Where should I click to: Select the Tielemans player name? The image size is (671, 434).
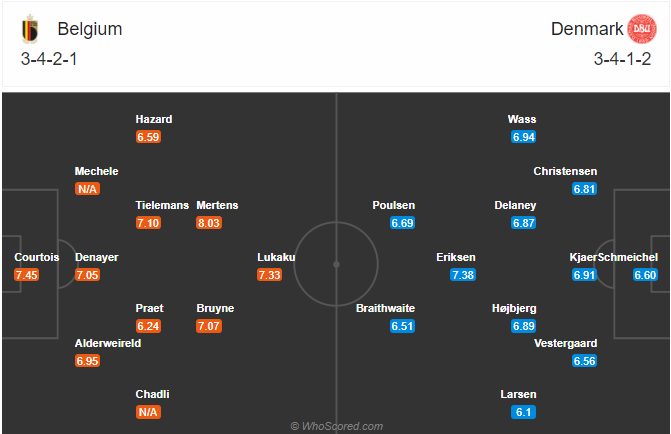(162, 205)
